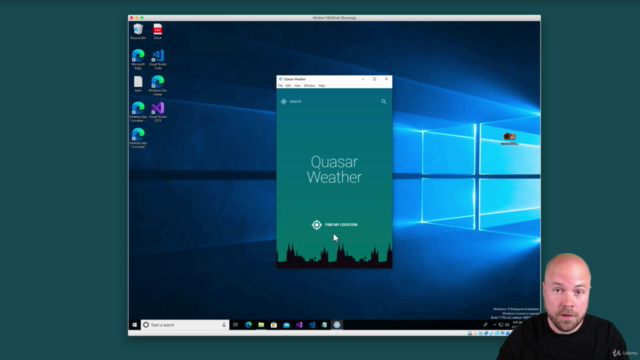Select the bash file on the desktop
640x360 pixels.
(x=138, y=84)
